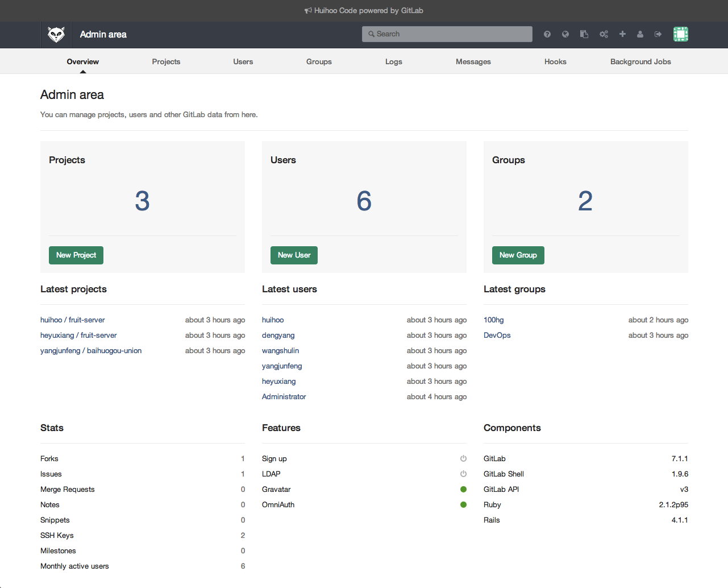Click the LDAP power status icon

click(463, 474)
